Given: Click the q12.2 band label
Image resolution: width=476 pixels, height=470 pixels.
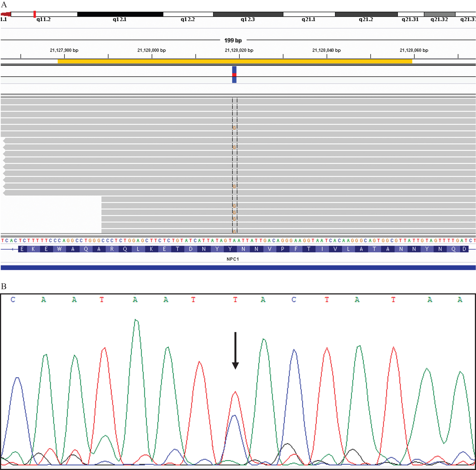Looking at the screenshot, I should tap(188, 19).
